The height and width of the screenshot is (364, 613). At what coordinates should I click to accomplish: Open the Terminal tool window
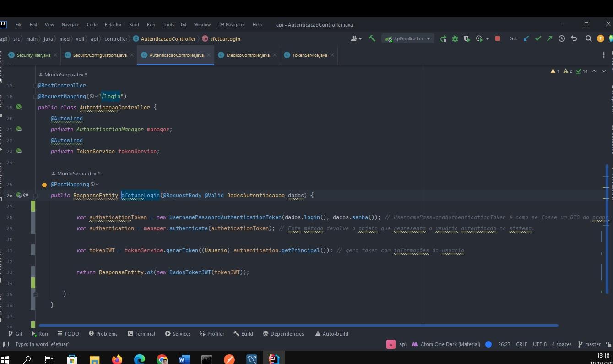coord(141,334)
